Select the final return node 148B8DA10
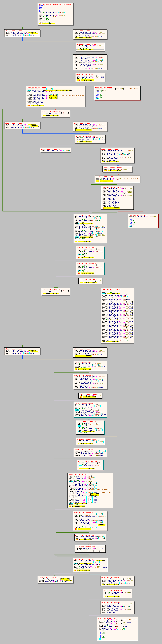Viewport: 162px width, 644px height. coord(118,629)
